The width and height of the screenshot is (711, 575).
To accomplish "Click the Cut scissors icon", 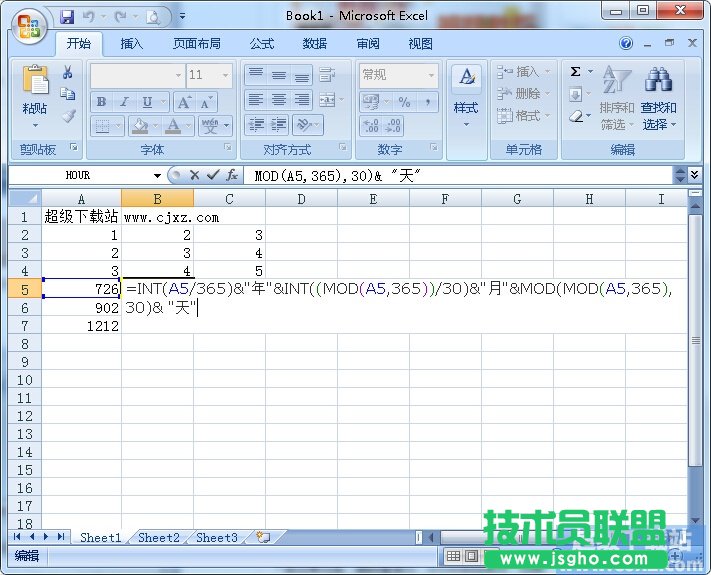I will tap(68, 72).
